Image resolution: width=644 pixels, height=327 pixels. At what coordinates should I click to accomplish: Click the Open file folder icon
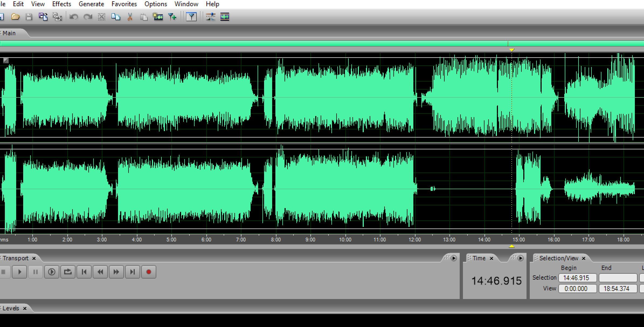15,17
